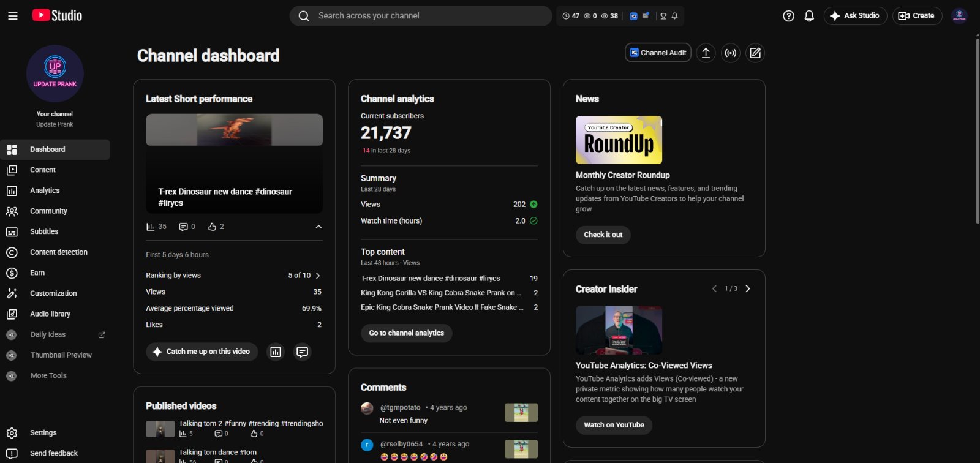Click the small bell icon in the extension bar
980x463 pixels.
point(674,16)
